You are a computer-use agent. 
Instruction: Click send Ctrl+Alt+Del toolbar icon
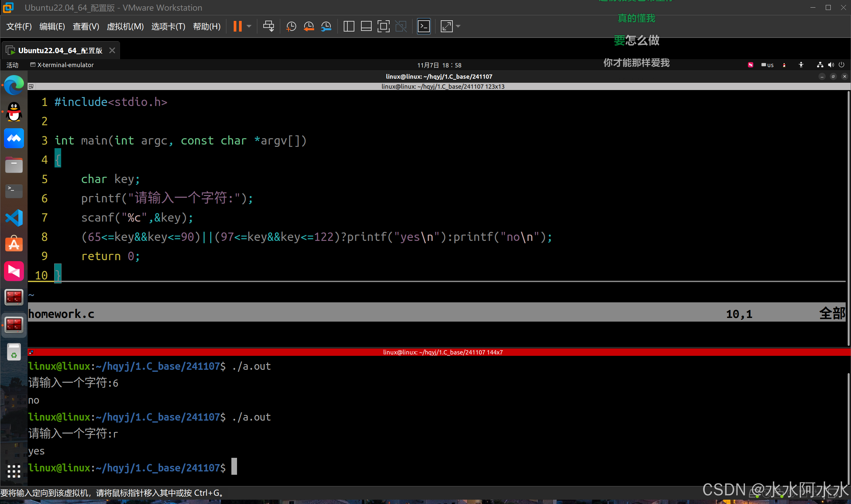tap(268, 27)
